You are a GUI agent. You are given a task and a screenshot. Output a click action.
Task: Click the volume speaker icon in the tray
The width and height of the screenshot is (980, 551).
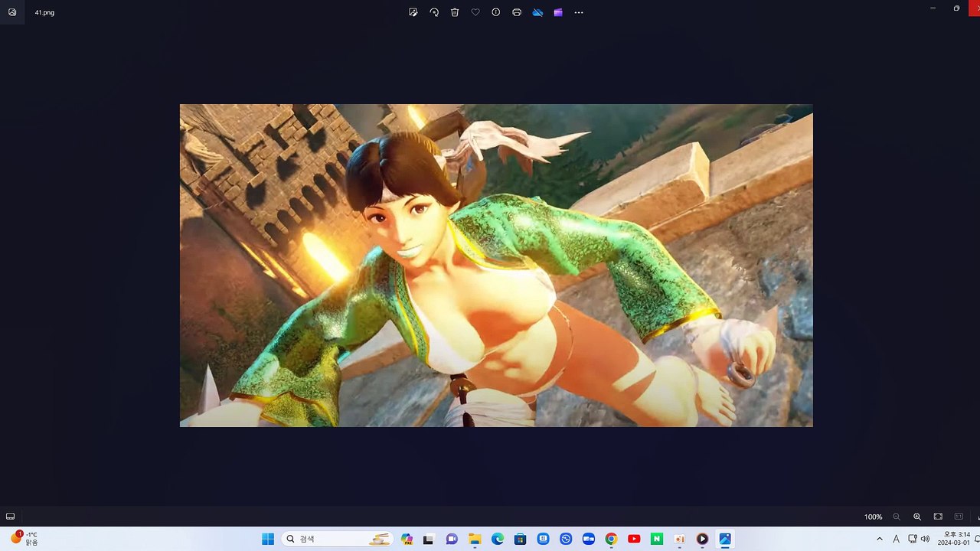coord(925,539)
